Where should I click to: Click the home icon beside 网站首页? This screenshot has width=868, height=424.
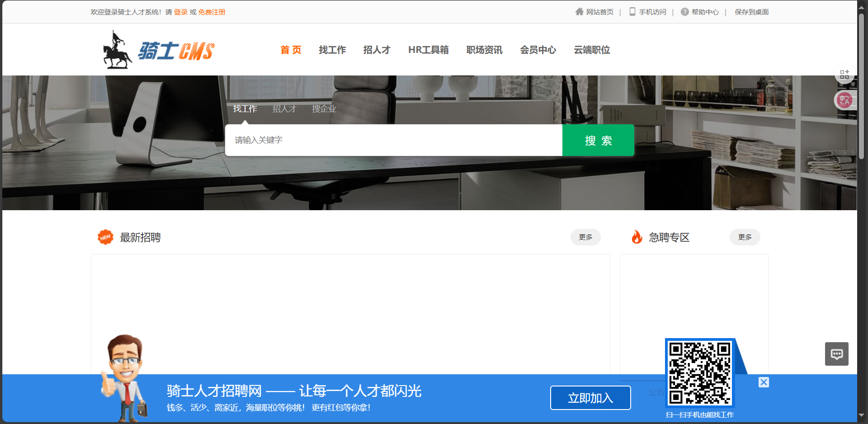click(579, 12)
